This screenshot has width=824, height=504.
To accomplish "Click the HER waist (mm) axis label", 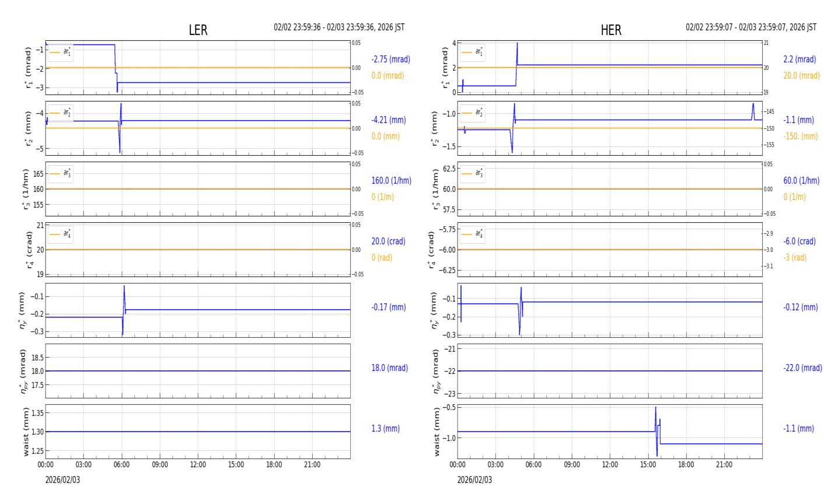I will [437, 432].
